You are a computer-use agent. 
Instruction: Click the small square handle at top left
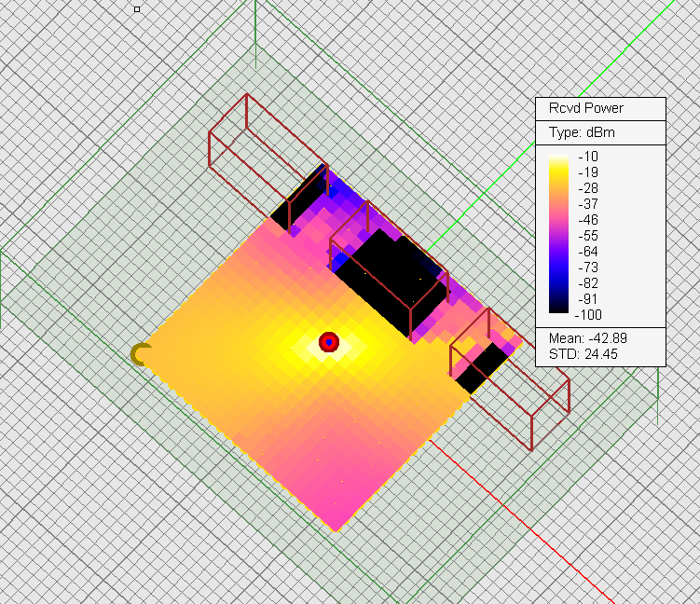[x=137, y=9]
